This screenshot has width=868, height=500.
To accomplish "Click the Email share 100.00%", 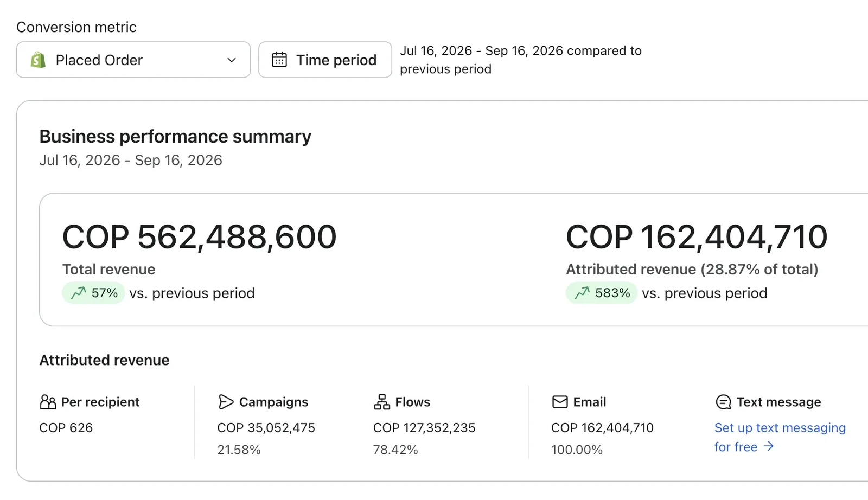I will coord(577,450).
